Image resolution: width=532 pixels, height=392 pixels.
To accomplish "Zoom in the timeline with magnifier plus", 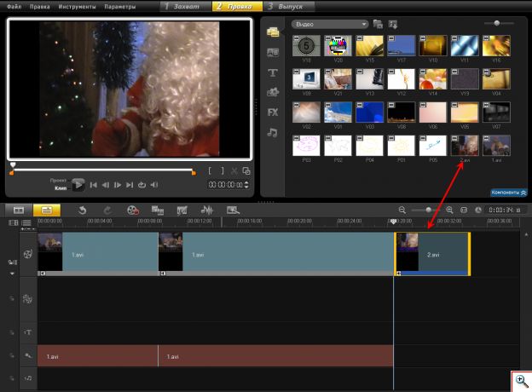I will pos(449,210).
